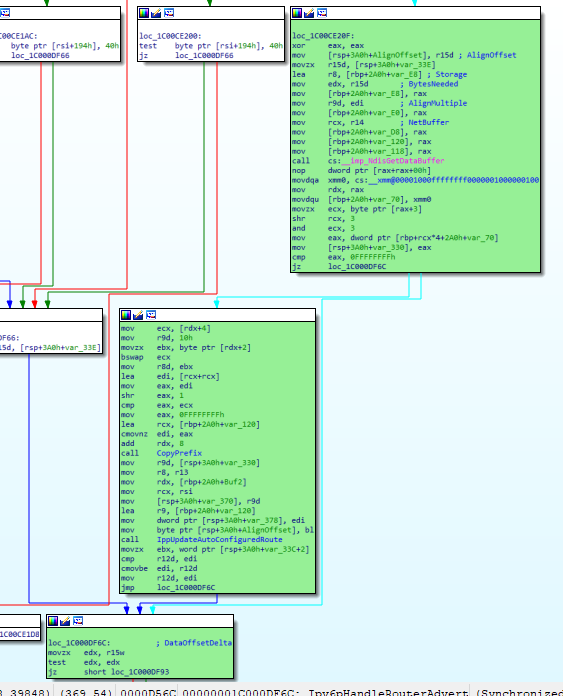Click set node color icon on loc_1C00CE20F node

pos(297,13)
